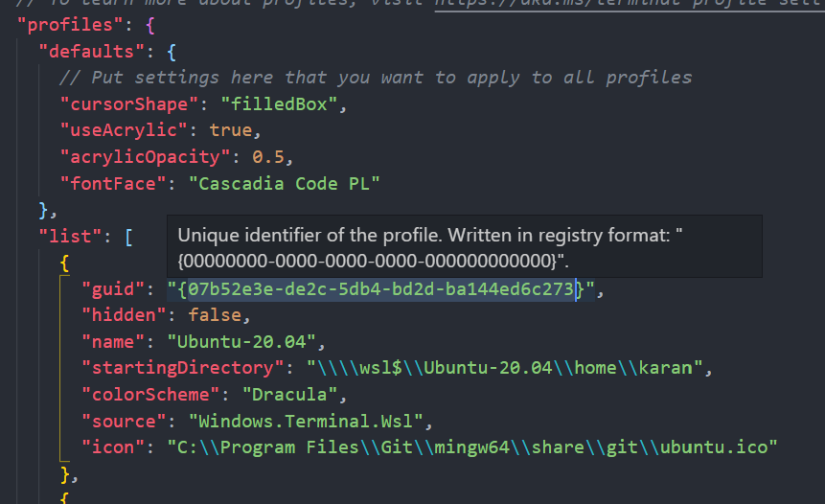
Task: Select the "filledBox" value
Action: (279, 104)
